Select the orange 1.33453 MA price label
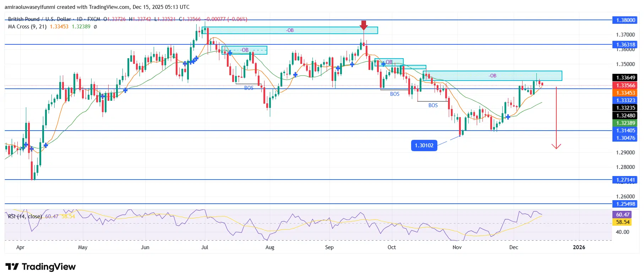Viewport: 644px width, 280px height. coord(625,93)
